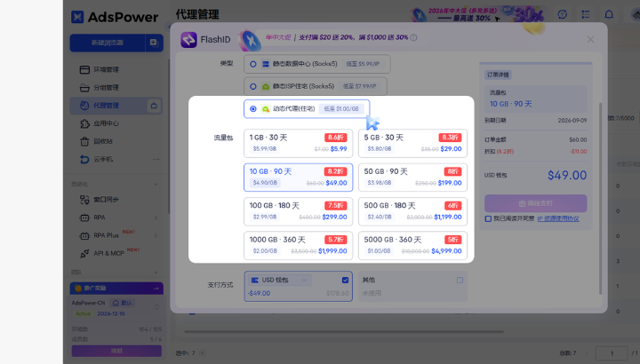
Task: Open the 分组管理 menu item
Action: coord(116,88)
